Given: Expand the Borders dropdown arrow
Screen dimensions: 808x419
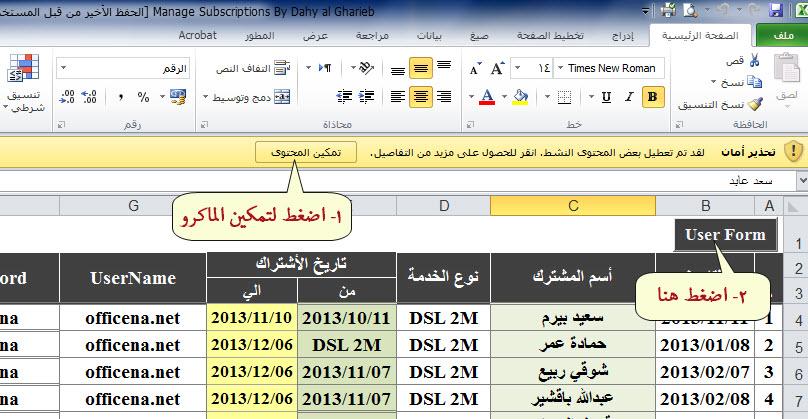Looking at the screenshot, I should pyautogui.click(x=547, y=97).
